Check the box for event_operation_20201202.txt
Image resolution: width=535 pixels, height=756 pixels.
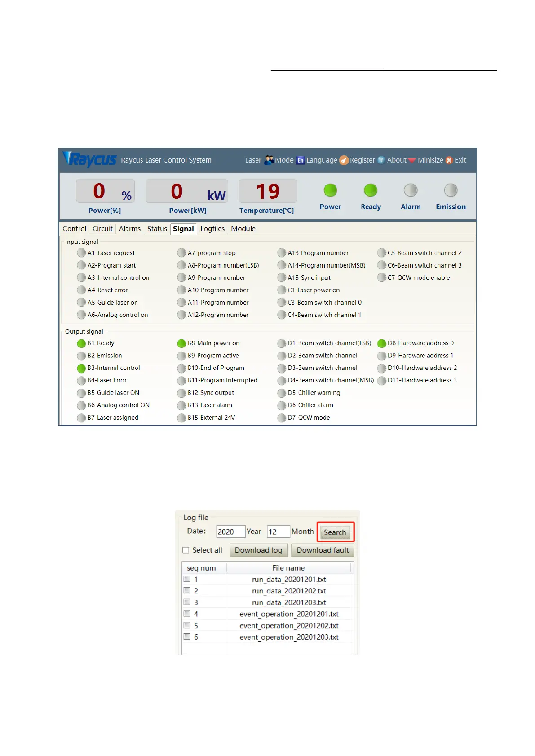pyautogui.click(x=187, y=625)
